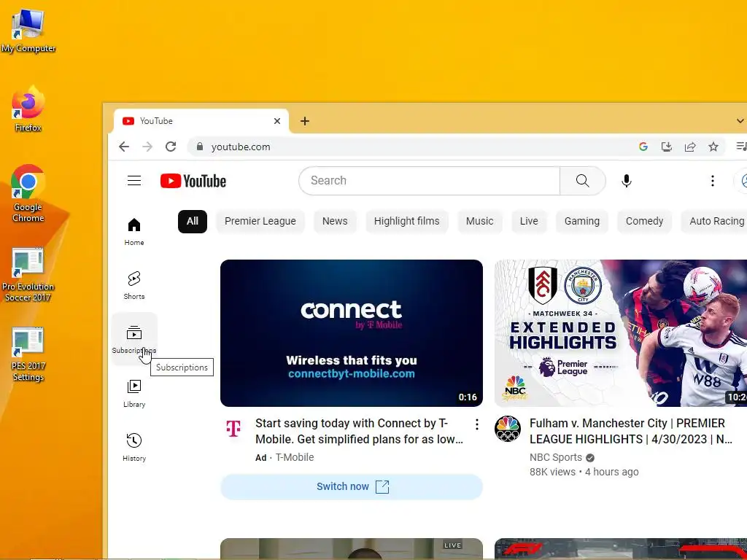The height and width of the screenshot is (560, 747).
Task: Select Music filter chip
Action: click(480, 222)
